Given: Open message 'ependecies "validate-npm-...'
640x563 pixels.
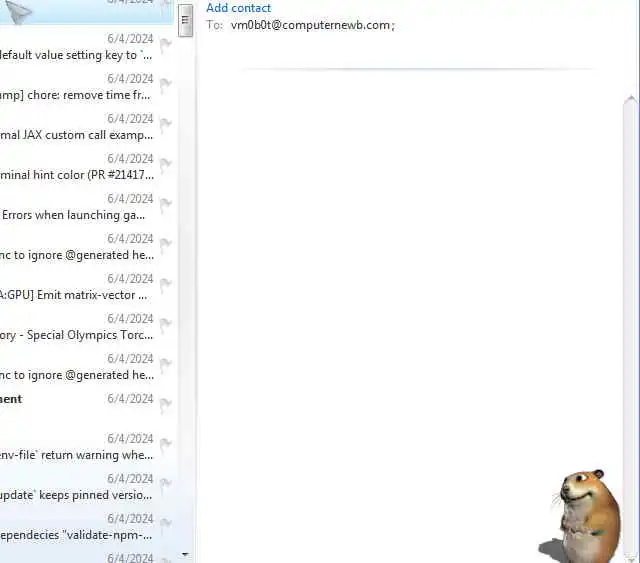Looking at the screenshot, I should (87, 527).
